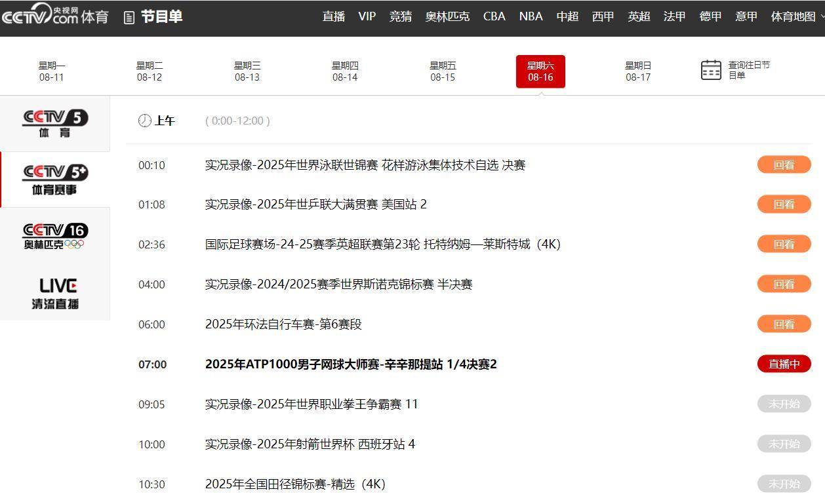Viewport: 825px width, 504px height.
Task: Switch to 星期二 08-12 date tab
Action: 150,71
